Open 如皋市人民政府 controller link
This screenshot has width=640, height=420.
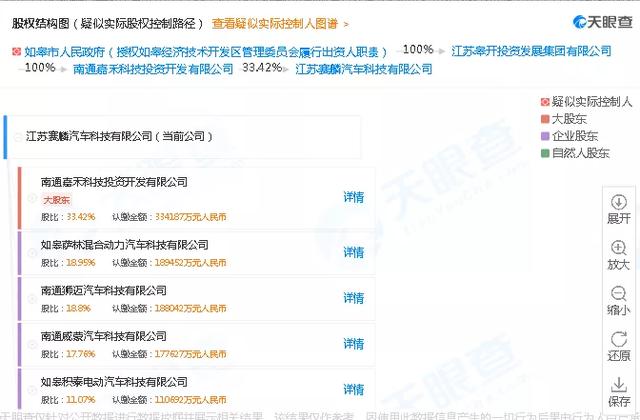pyautogui.click(x=205, y=52)
